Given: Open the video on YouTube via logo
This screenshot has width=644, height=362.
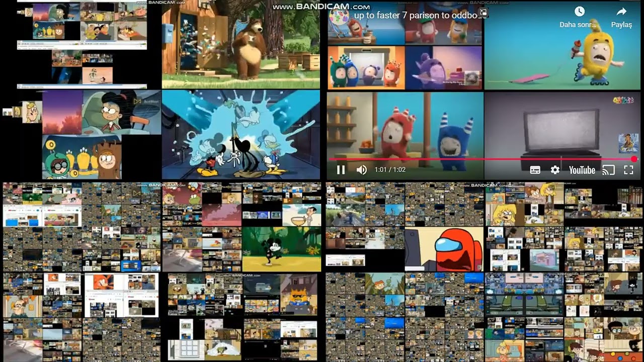Looking at the screenshot, I should (582, 170).
